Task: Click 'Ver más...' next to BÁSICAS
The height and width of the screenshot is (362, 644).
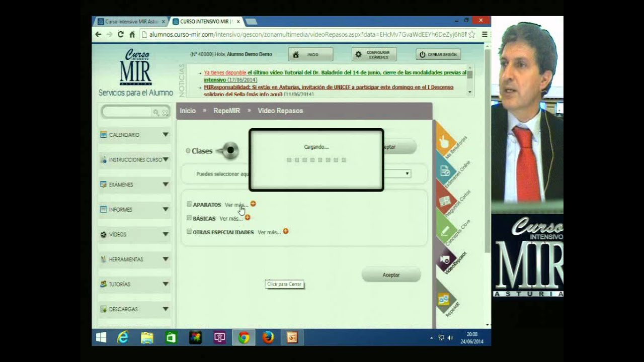Action: pyautogui.click(x=231, y=218)
